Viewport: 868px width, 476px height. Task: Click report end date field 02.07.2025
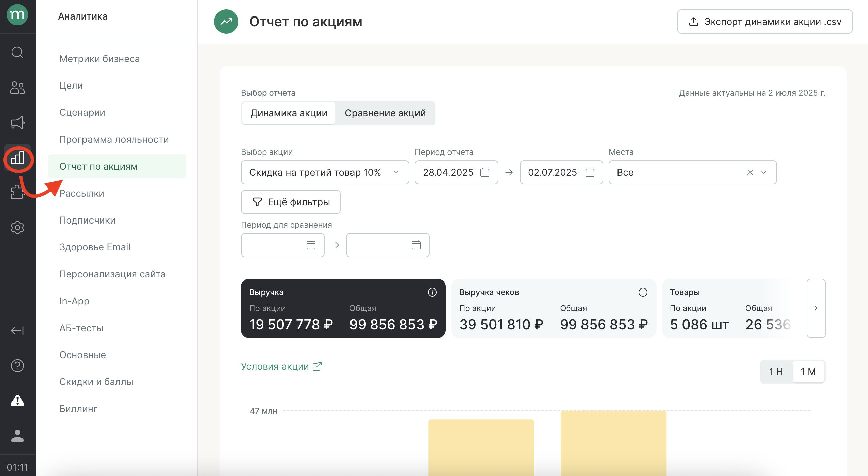point(561,172)
